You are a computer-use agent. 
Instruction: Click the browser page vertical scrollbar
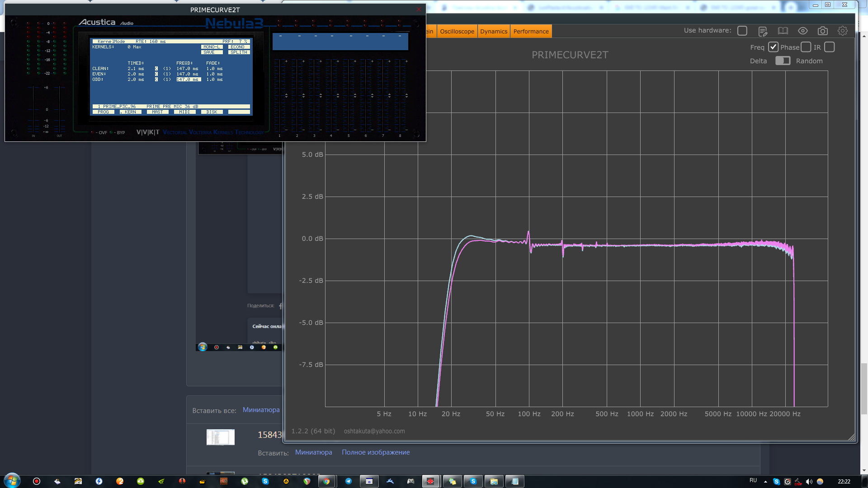point(864,389)
